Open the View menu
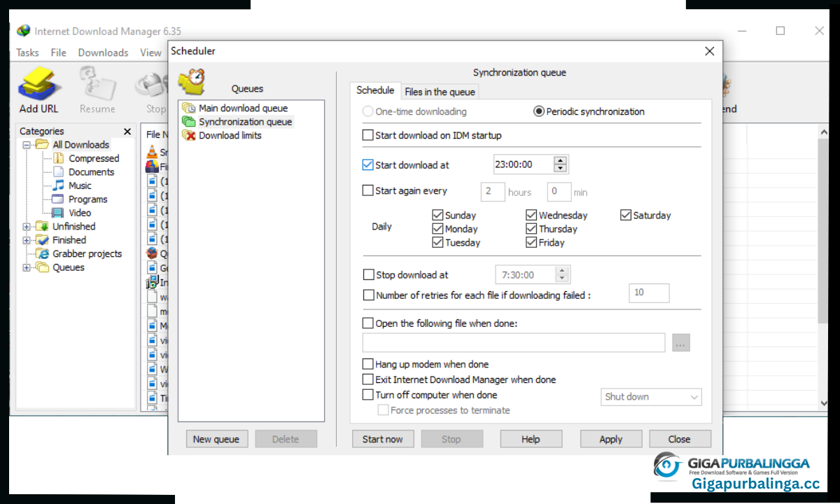Image resolution: width=840 pixels, height=504 pixels. (x=150, y=52)
